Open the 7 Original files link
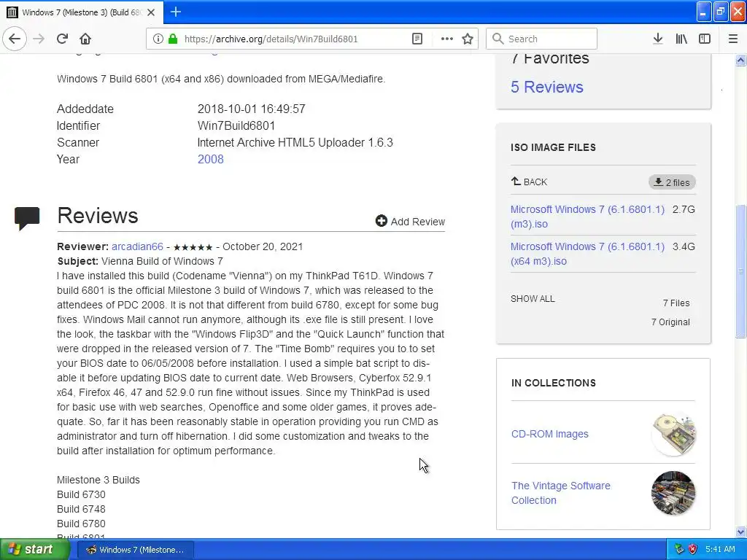The height and width of the screenshot is (560, 747). pyautogui.click(x=670, y=322)
